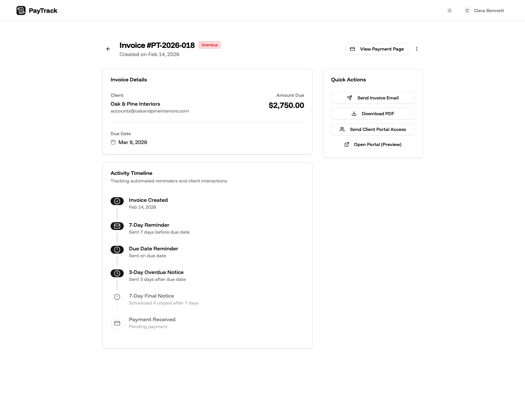
Task: Click the payment card icon on Payment Received
Action: 117,323
